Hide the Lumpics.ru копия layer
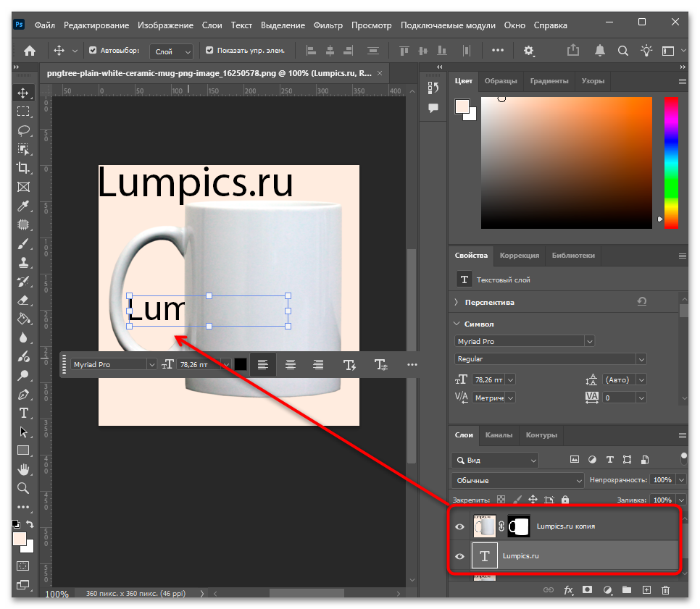The width and height of the screenshot is (700, 609). [460, 526]
